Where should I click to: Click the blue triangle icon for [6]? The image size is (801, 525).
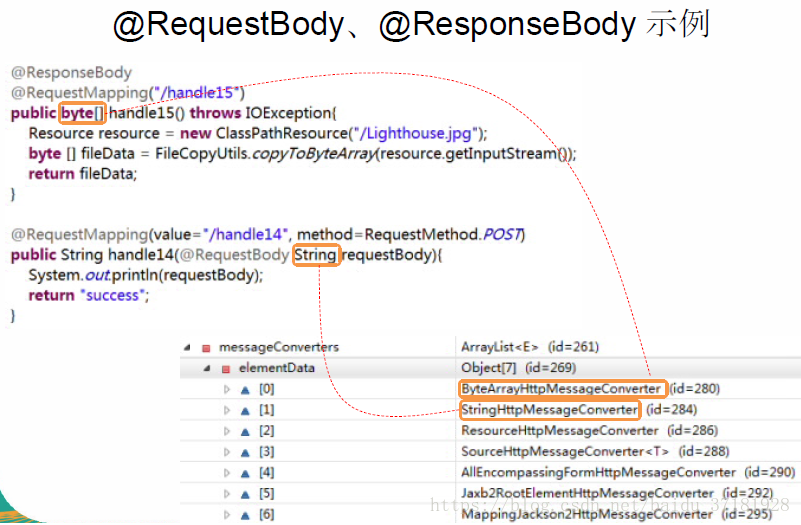coord(245,515)
